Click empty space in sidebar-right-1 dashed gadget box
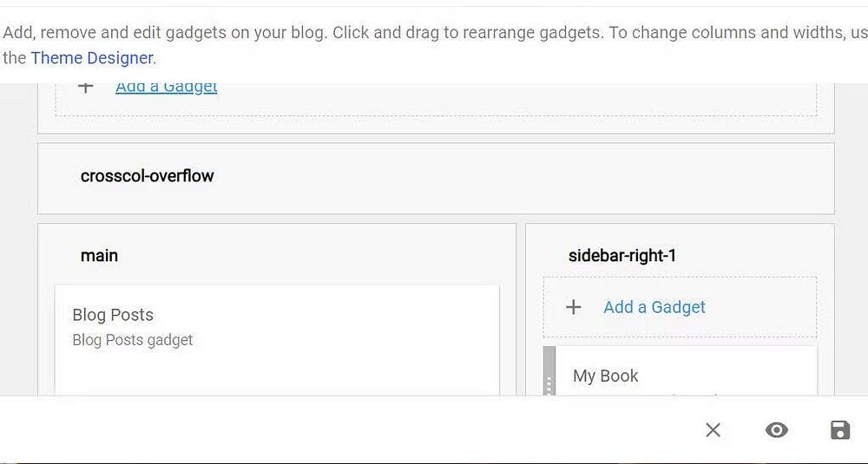This screenshot has width=868, height=464. [x=764, y=307]
